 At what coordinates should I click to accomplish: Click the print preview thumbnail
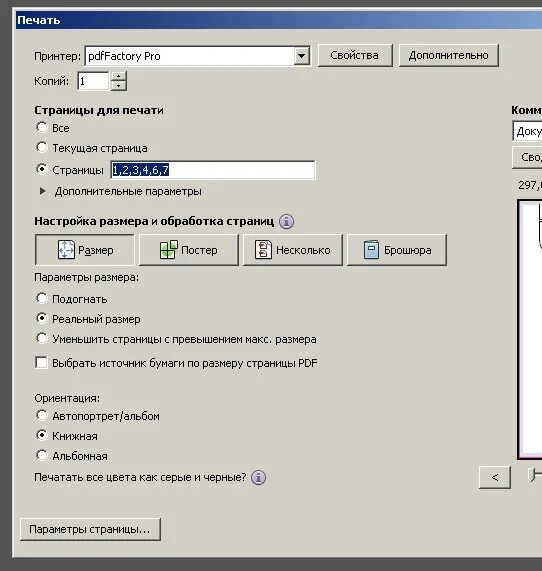click(530, 330)
